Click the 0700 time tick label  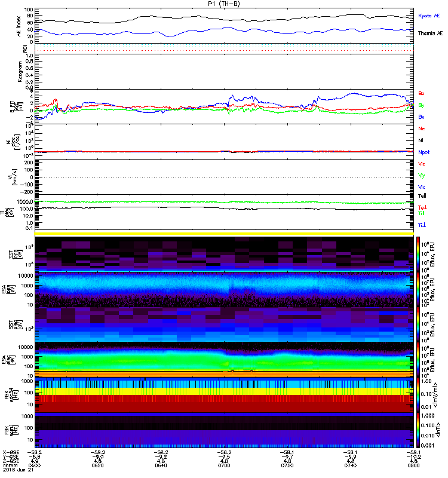coord(224,465)
